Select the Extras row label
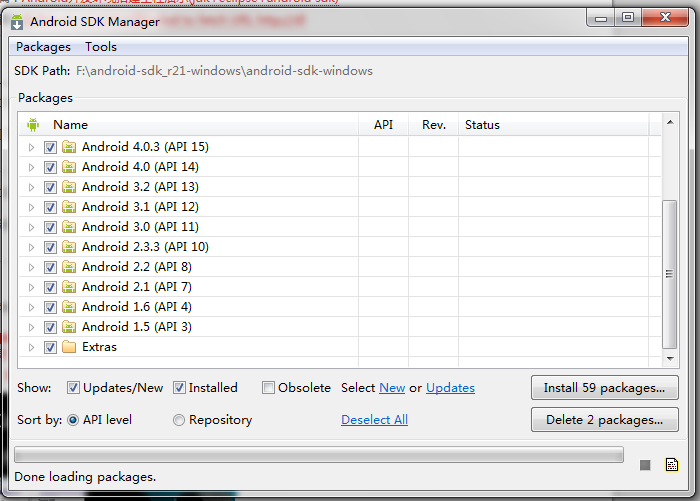 [99, 347]
